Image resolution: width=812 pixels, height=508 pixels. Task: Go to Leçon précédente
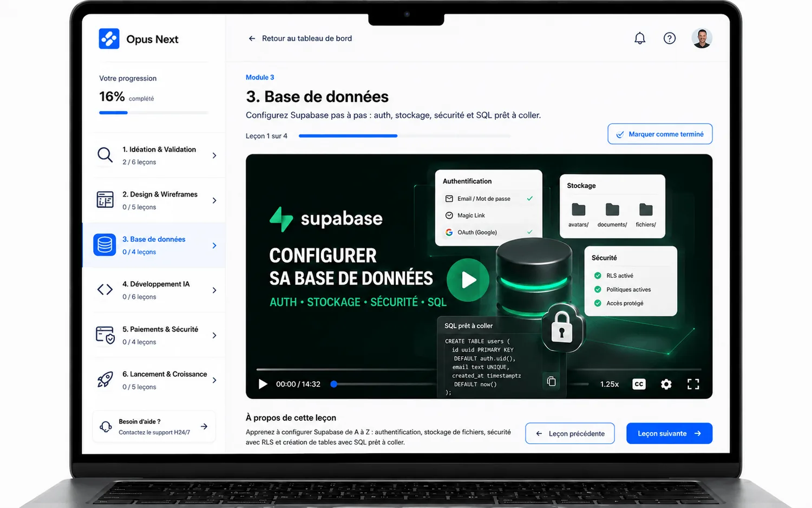[570, 433]
